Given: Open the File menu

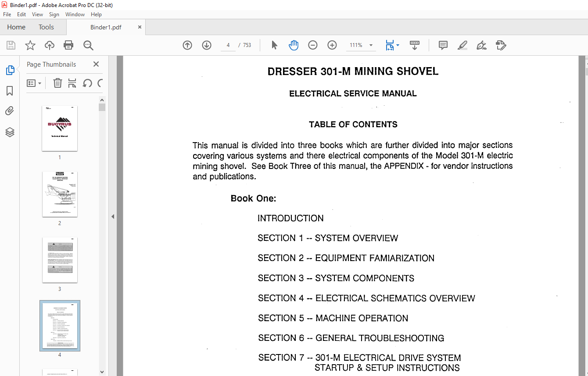Looking at the screenshot, I should point(7,14).
